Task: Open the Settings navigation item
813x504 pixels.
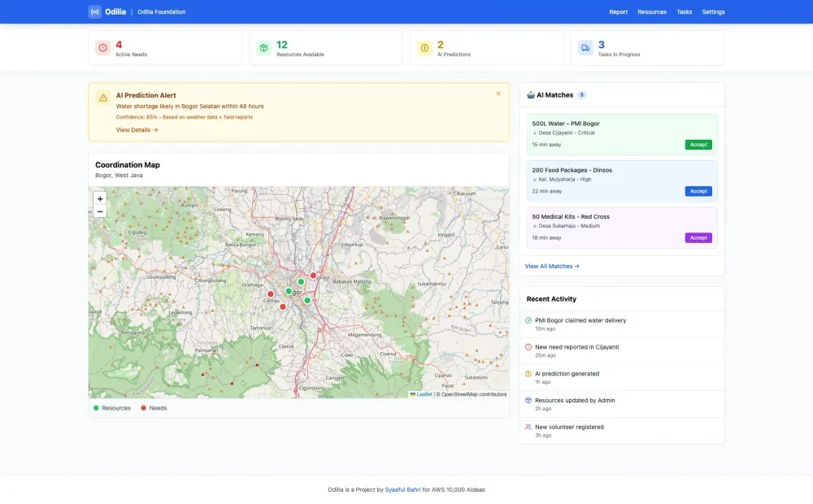Action: [713, 11]
